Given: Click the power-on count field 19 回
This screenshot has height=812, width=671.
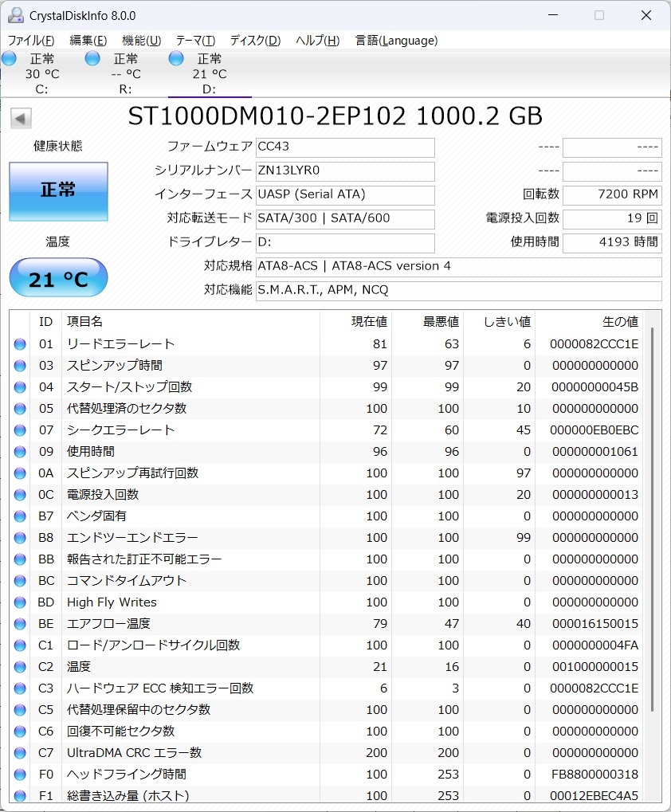Looking at the screenshot, I should (612, 218).
